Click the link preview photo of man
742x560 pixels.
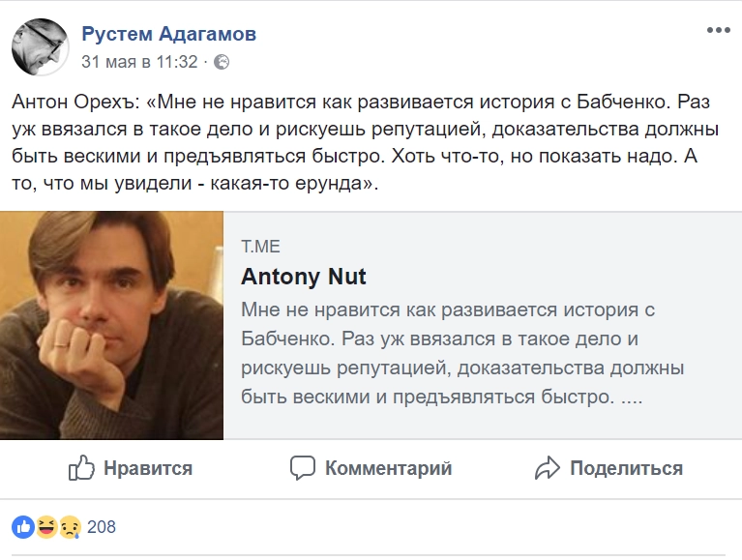(112, 326)
